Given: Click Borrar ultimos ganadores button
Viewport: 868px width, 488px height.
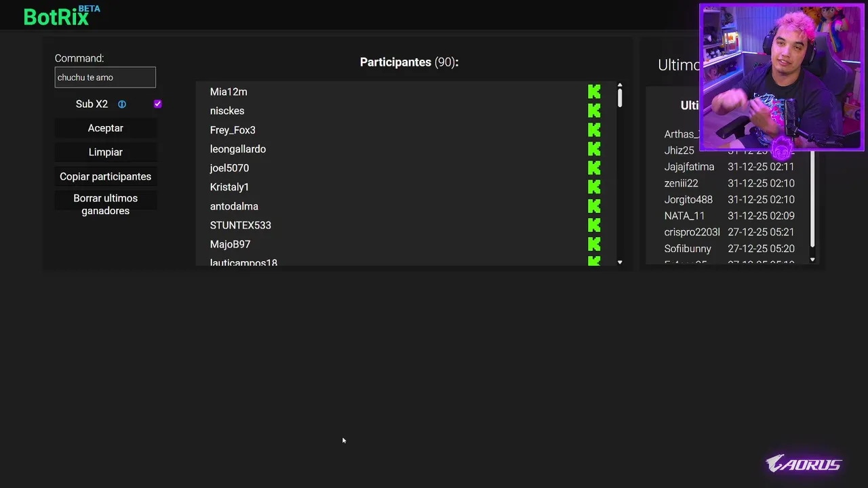Looking at the screenshot, I should click(x=105, y=204).
